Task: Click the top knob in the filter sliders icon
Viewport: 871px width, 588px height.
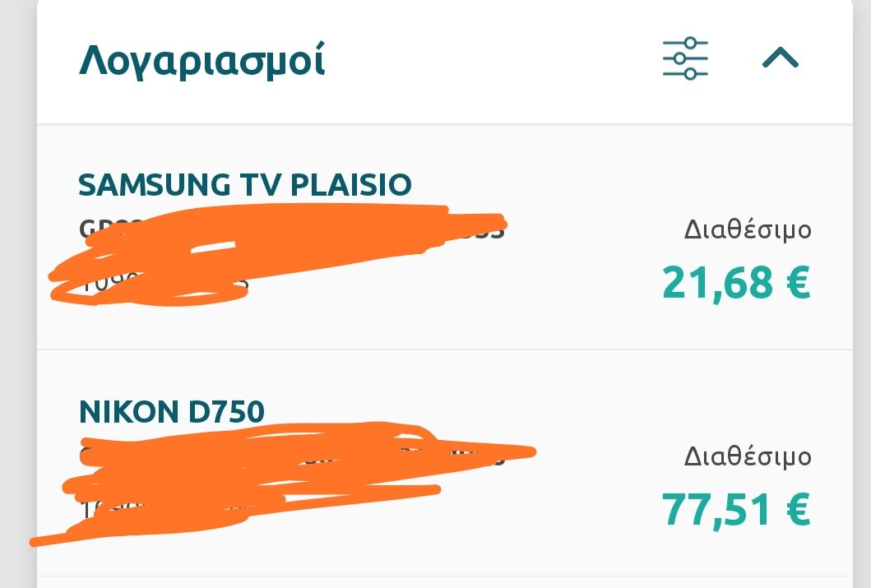Action: click(x=691, y=43)
